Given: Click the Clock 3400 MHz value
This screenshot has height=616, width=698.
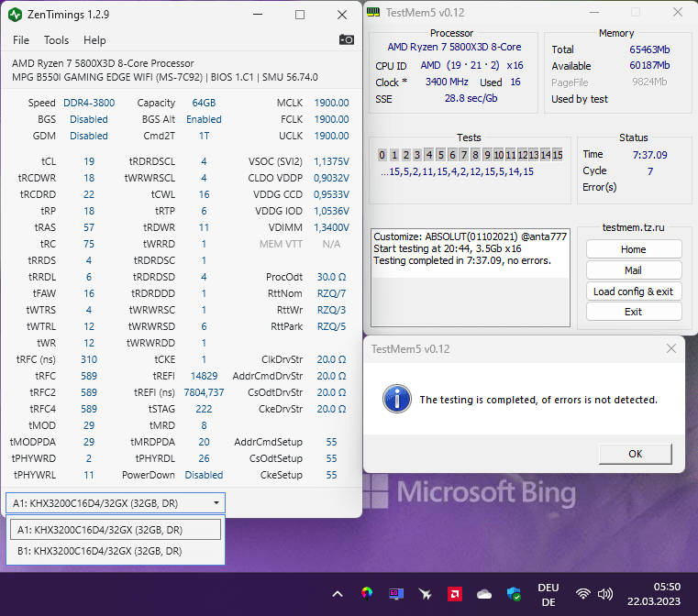Looking at the screenshot, I should point(447,82).
